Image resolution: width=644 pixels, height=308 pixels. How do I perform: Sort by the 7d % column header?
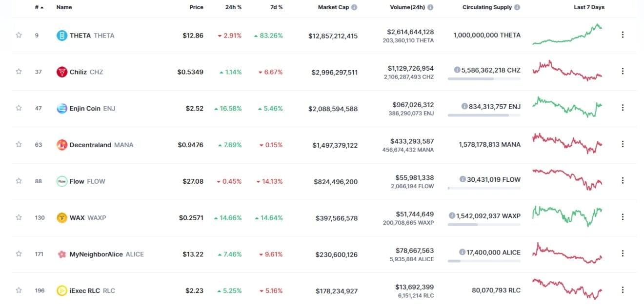(276, 7)
